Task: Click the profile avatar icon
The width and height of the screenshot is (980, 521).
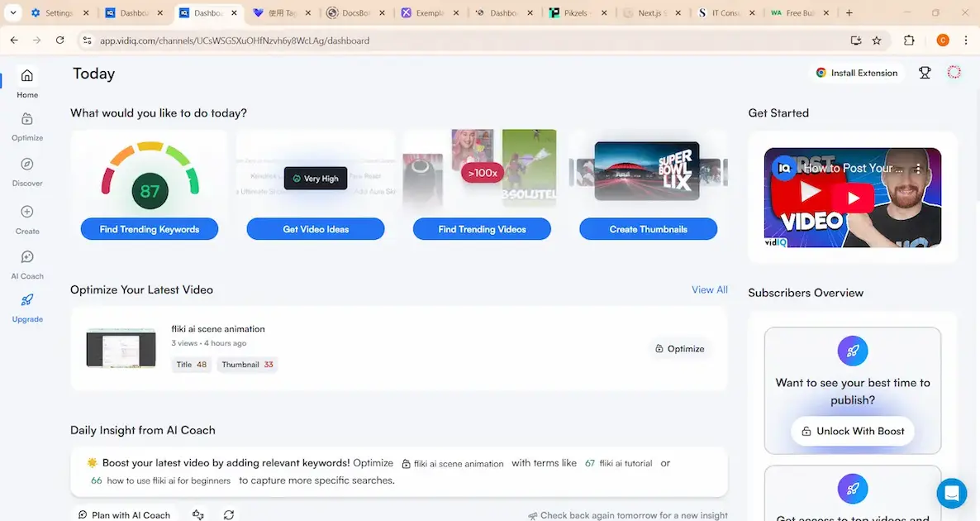Action: click(x=954, y=73)
